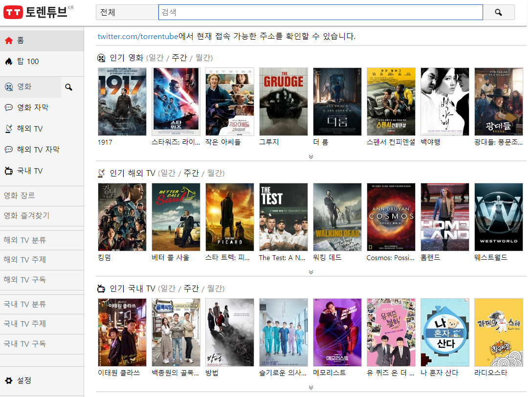
Task: Open 영화 즐겨찾기 menu item
Action: tap(42, 216)
